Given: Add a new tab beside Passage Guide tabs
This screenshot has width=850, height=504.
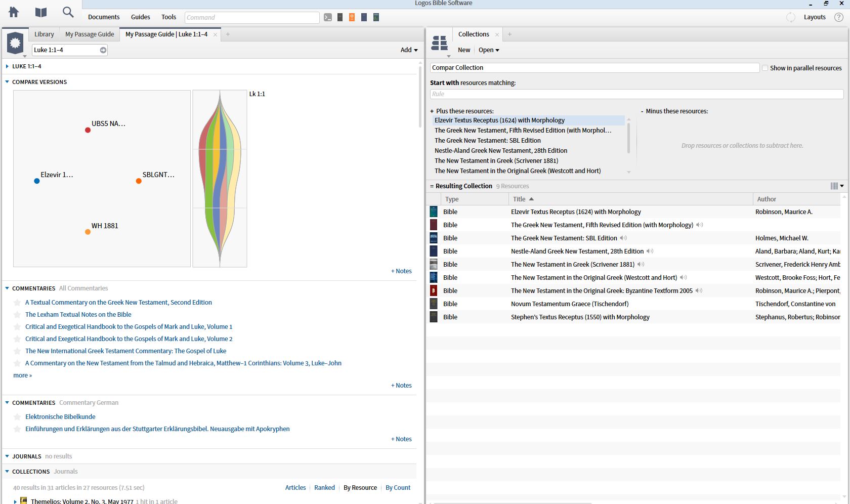Looking at the screenshot, I should (x=228, y=34).
